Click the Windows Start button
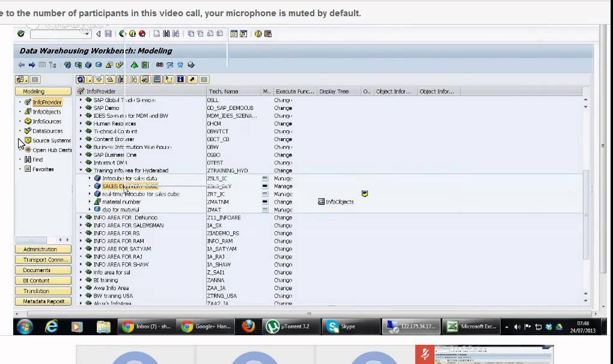 (24, 327)
